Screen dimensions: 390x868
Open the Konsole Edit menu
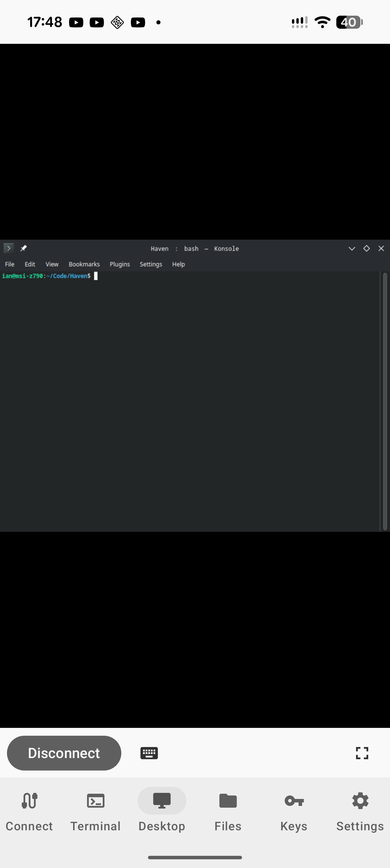point(30,264)
